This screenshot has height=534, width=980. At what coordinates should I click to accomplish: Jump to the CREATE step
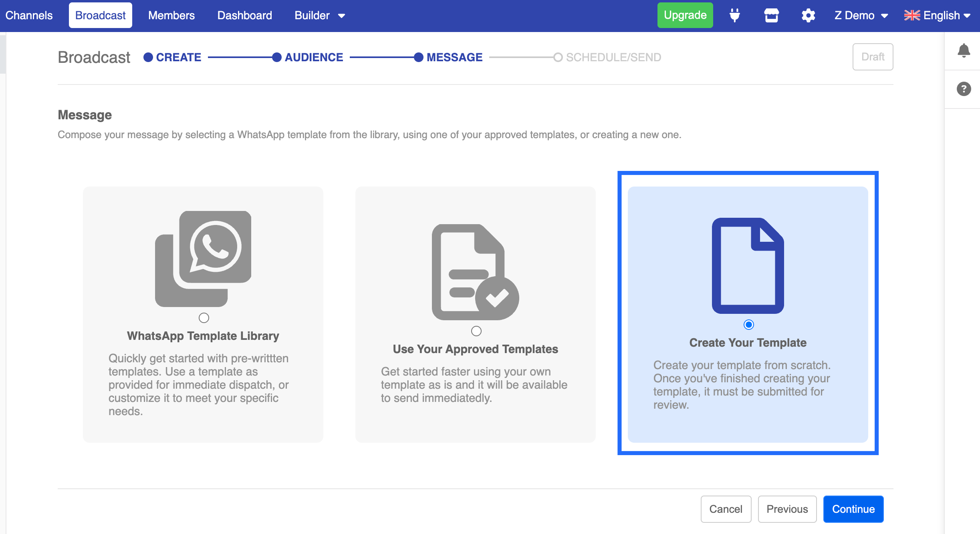[x=172, y=57]
